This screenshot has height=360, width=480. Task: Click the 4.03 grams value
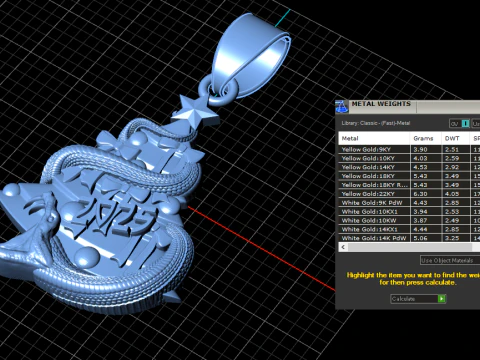click(420, 158)
